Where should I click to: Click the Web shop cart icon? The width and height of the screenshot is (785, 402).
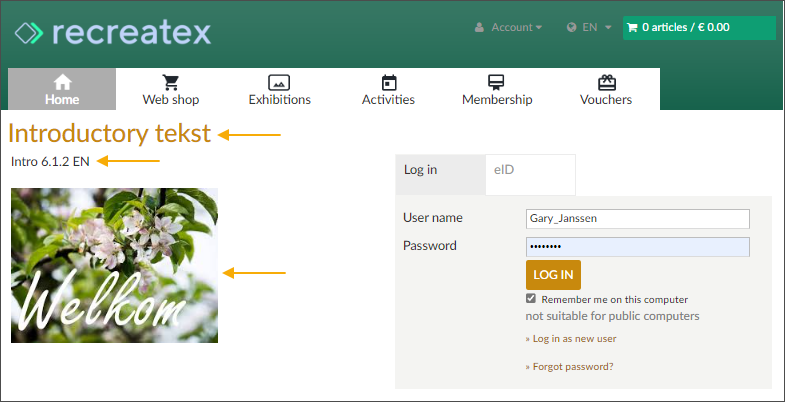(170, 82)
